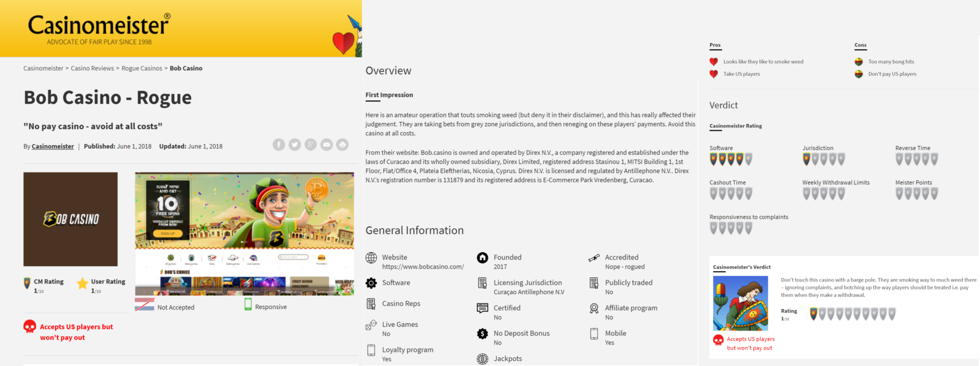980x366 pixels.
Task: Click the Bob Casino breadcrumb item
Action: point(186,69)
